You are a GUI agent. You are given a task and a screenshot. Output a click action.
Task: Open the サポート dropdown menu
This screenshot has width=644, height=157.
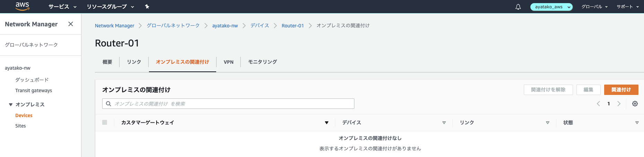[628, 7]
